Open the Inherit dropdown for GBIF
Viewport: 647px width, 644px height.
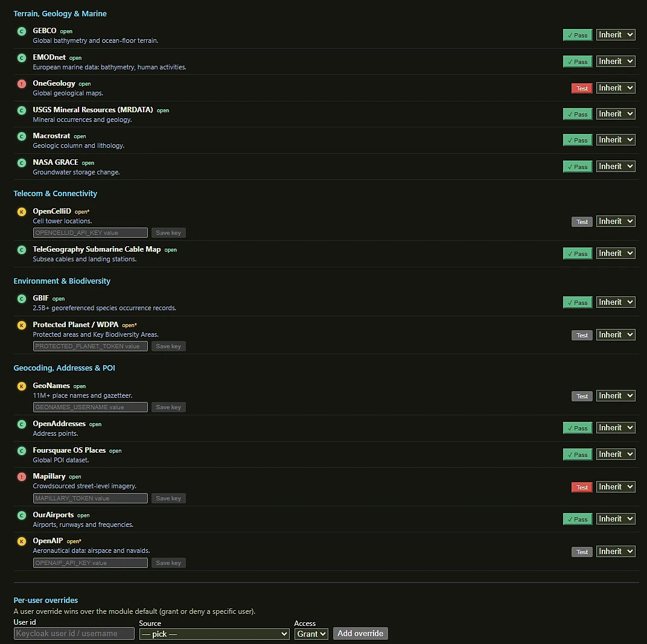point(616,302)
